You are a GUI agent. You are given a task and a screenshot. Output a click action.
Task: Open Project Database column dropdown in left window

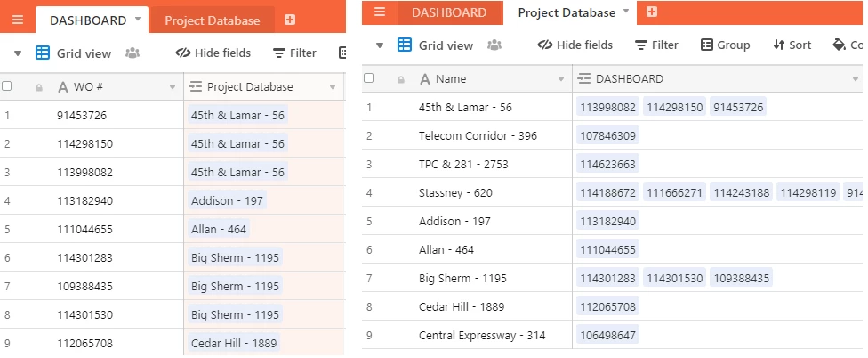[333, 87]
